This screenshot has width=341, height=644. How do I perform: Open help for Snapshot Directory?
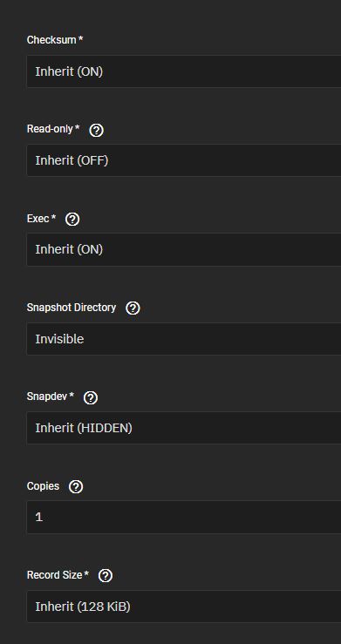point(133,308)
